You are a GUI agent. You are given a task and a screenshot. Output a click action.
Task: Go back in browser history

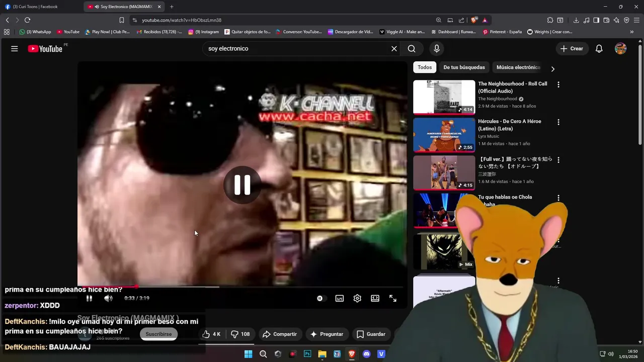click(x=7, y=20)
